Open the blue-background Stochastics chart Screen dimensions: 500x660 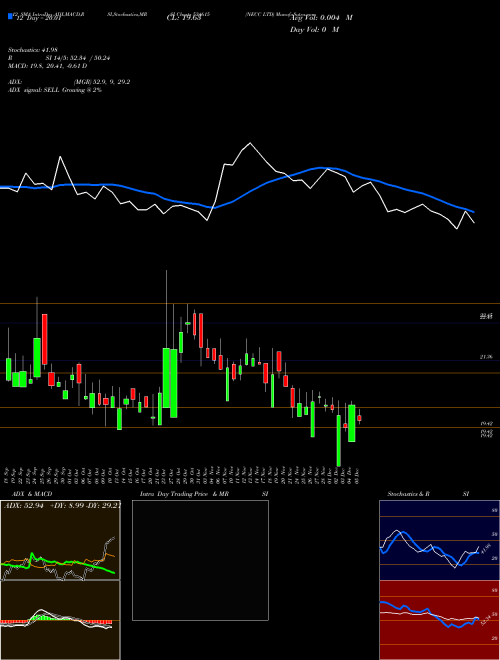click(439, 540)
